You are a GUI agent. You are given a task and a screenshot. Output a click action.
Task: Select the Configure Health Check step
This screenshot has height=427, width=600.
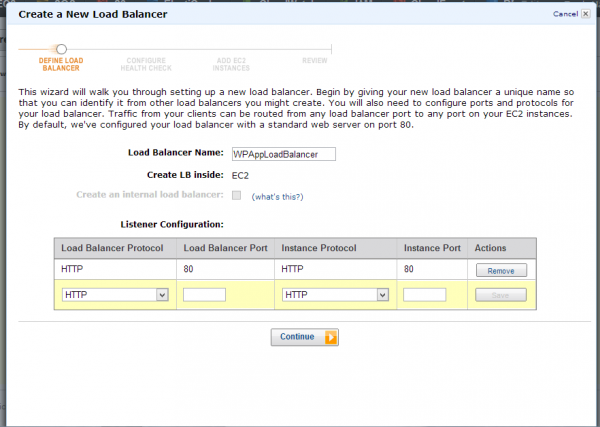click(146, 64)
